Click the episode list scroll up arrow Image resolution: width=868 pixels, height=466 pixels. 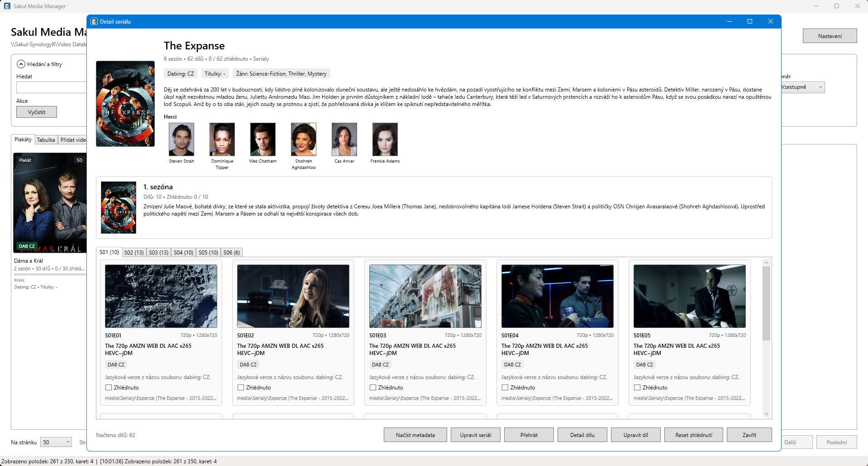pos(766,262)
